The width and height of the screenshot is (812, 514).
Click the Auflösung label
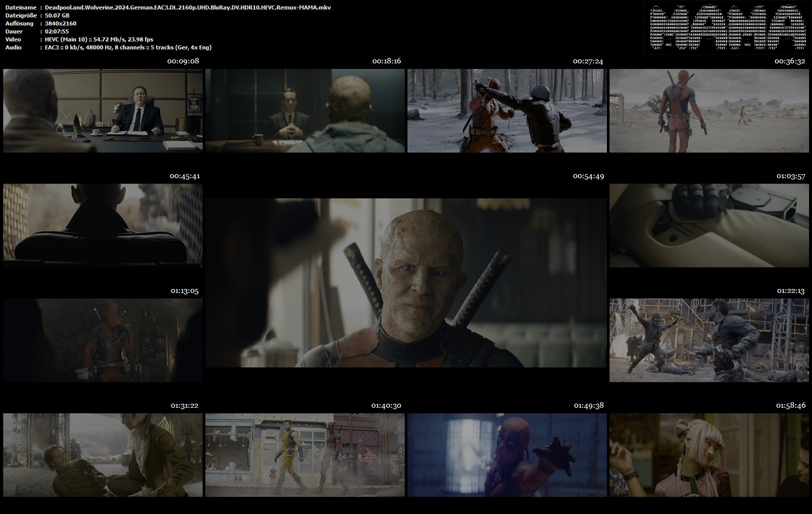click(x=19, y=23)
